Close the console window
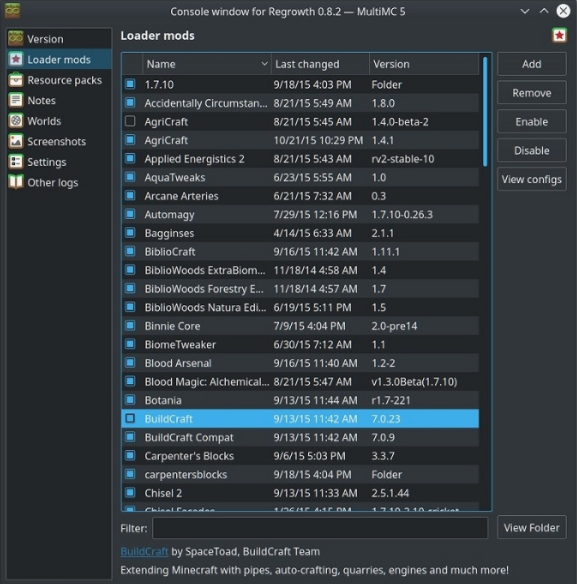 pos(563,11)
